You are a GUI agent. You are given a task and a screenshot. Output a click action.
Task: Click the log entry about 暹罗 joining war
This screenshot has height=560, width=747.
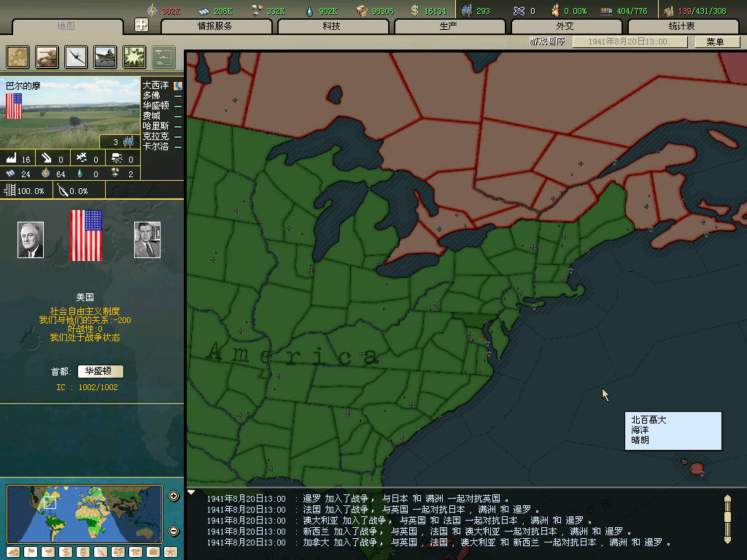(357, 499)
